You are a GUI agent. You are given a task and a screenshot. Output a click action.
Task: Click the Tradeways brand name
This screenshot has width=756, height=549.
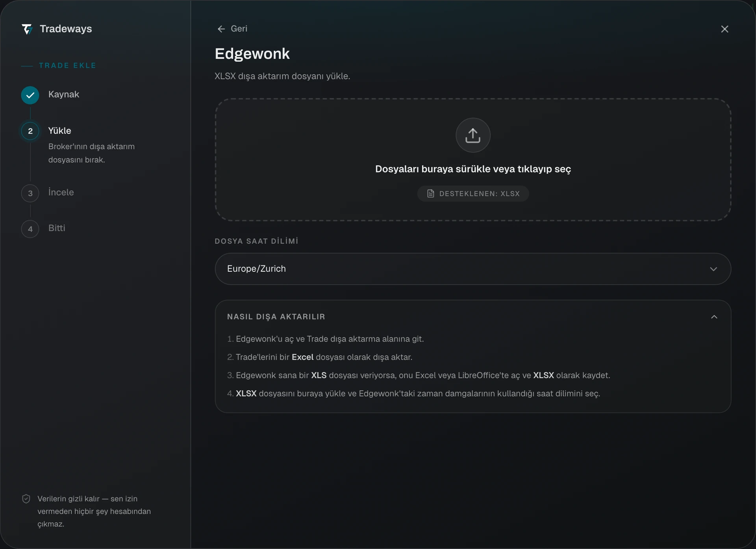click(66, 29)
